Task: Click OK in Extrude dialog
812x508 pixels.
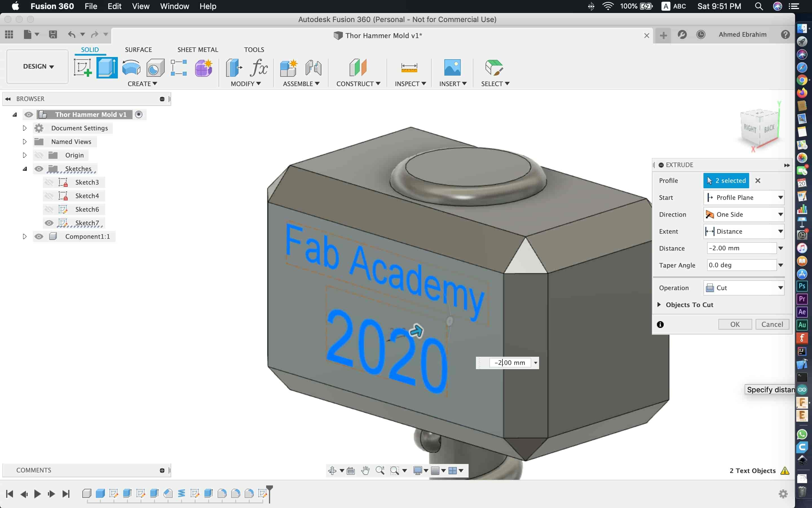Action: (735, 324)
